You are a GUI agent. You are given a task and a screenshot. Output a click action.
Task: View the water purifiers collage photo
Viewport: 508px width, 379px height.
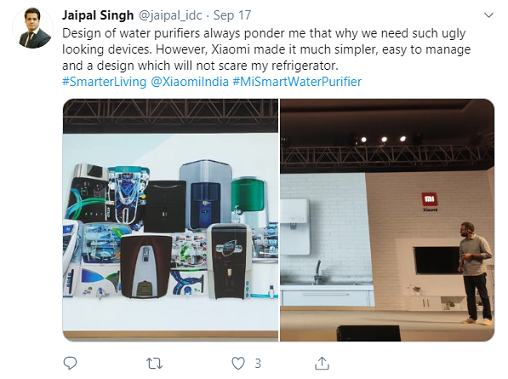(x=170, y=220)
